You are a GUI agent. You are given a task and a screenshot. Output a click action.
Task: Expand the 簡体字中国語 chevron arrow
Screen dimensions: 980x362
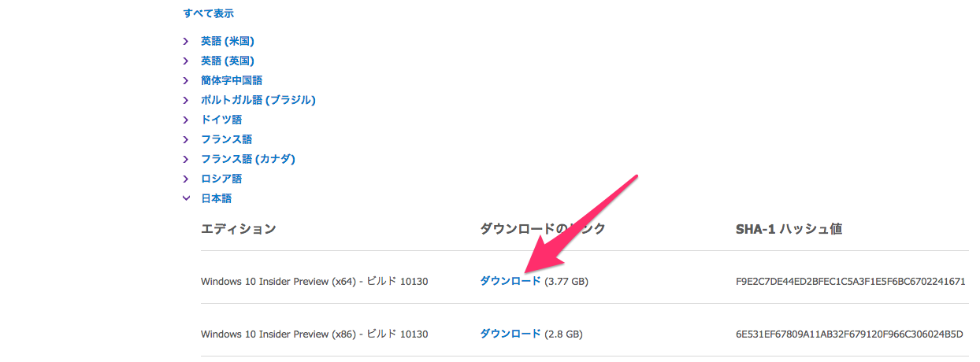[186, 80]
